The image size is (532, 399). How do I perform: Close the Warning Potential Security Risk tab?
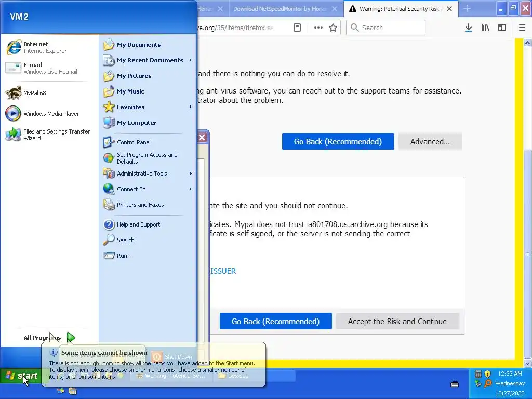(449, 9)
